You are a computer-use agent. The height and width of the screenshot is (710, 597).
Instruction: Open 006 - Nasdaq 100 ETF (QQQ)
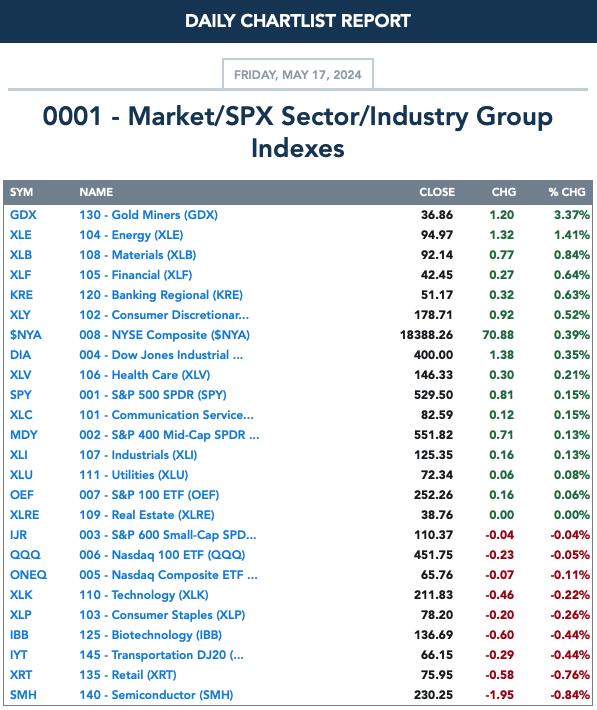[x=162, y=555]
